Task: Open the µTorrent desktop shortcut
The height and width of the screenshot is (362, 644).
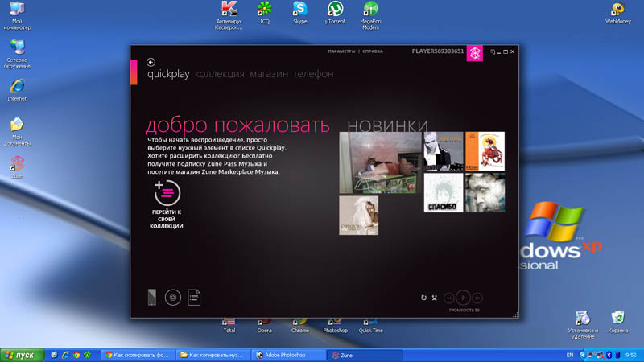Action: (335, 13)
